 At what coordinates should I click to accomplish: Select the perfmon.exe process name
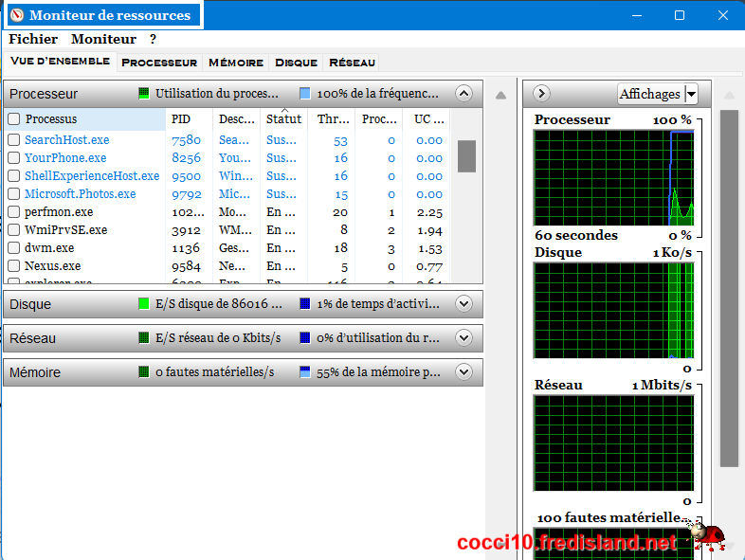(x=59, y=212)
